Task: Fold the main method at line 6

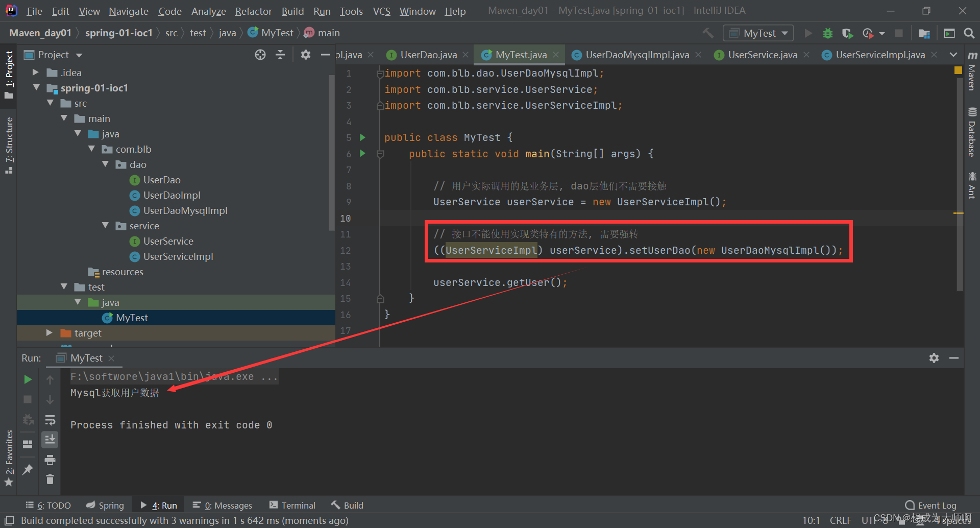Action: click(380, 153)
